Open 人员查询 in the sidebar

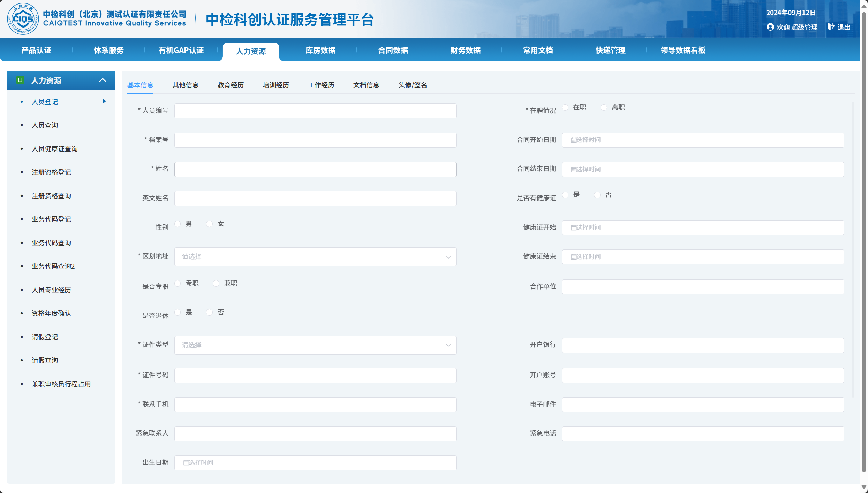pos(45,125)
